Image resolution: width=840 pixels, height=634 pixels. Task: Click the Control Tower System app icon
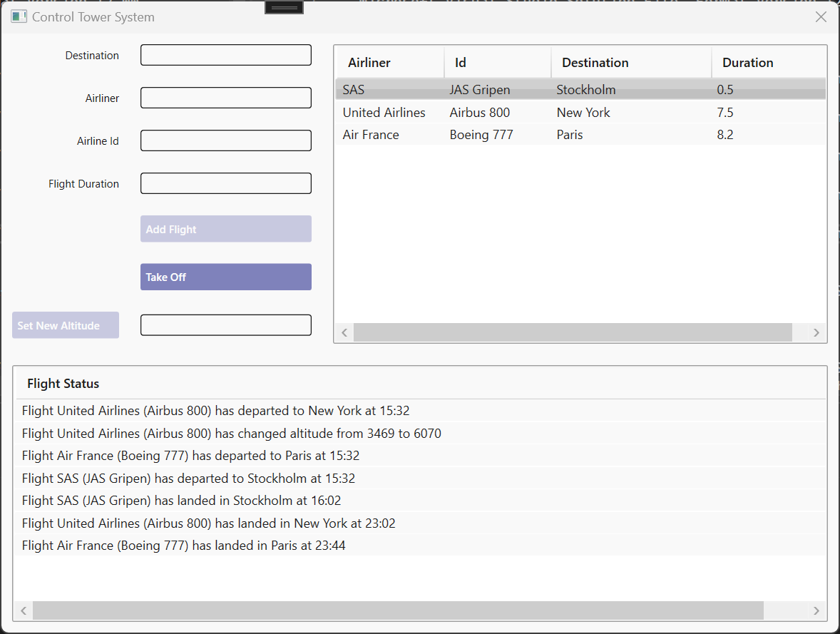[19, 16]
